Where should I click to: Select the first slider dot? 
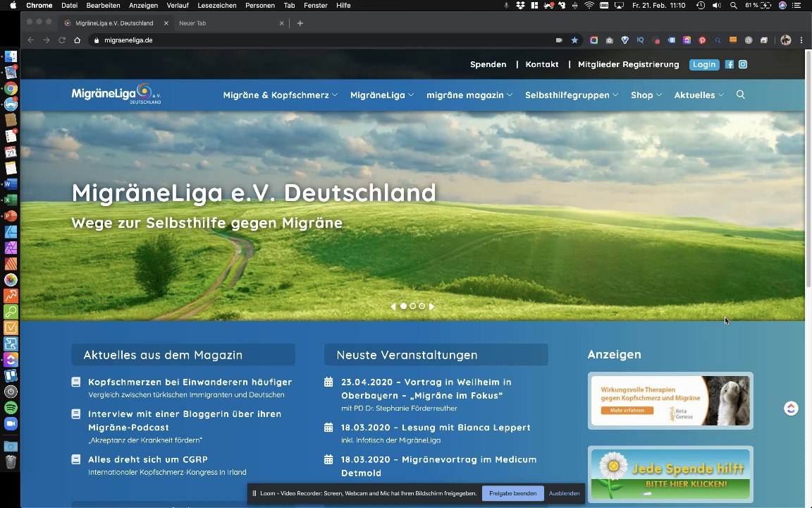point(403,306)
